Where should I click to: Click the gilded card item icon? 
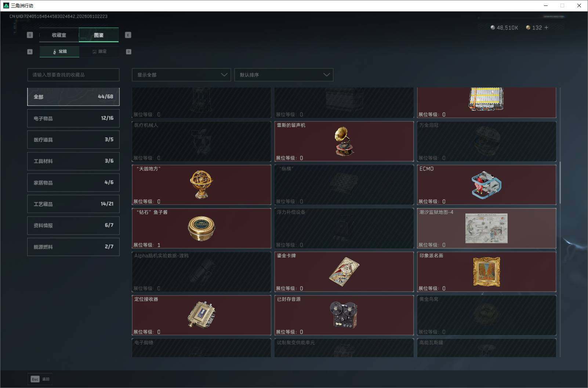(x=344, y=271)
